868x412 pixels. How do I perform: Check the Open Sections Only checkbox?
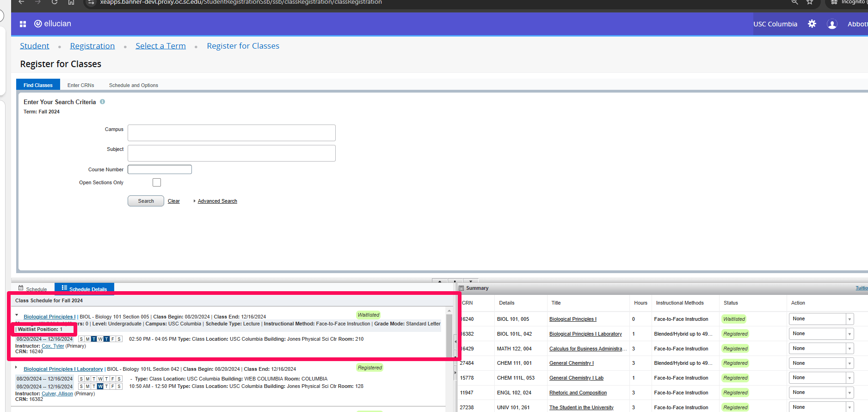157,182
